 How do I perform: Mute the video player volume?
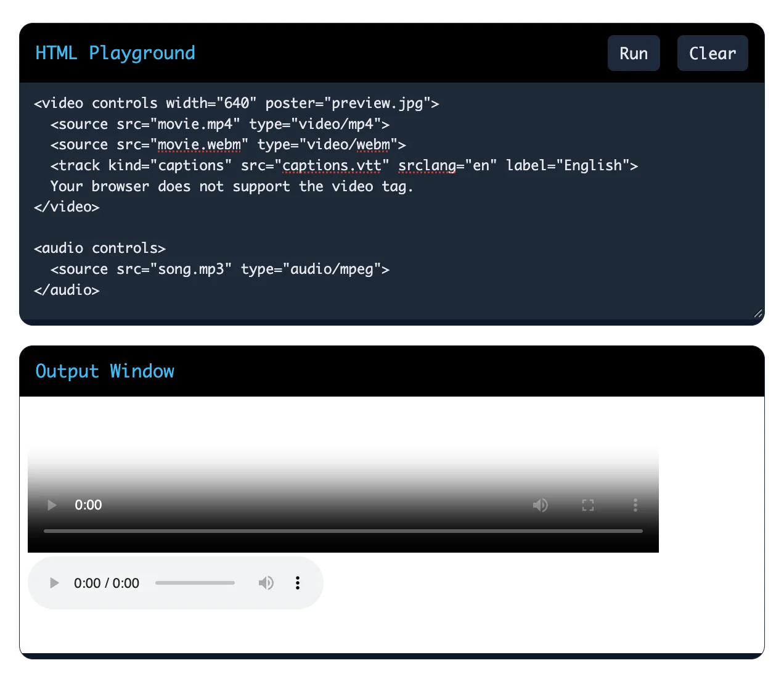pos(541,505)
